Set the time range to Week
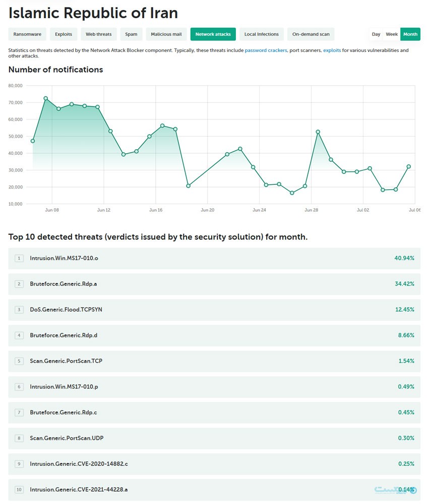Screen dimensions: 427x504 tap(392, 34)
